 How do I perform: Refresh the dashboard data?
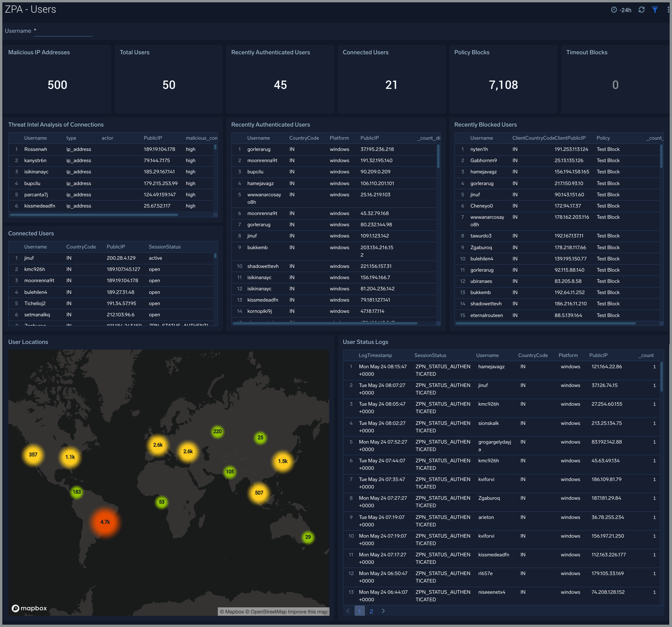[x=641, y=10]
